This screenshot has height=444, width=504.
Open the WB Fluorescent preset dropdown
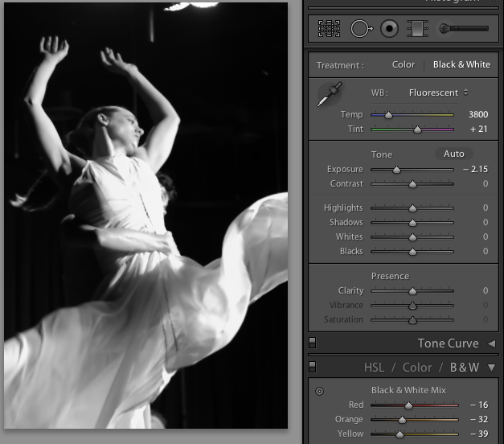(x=438, y=92)
